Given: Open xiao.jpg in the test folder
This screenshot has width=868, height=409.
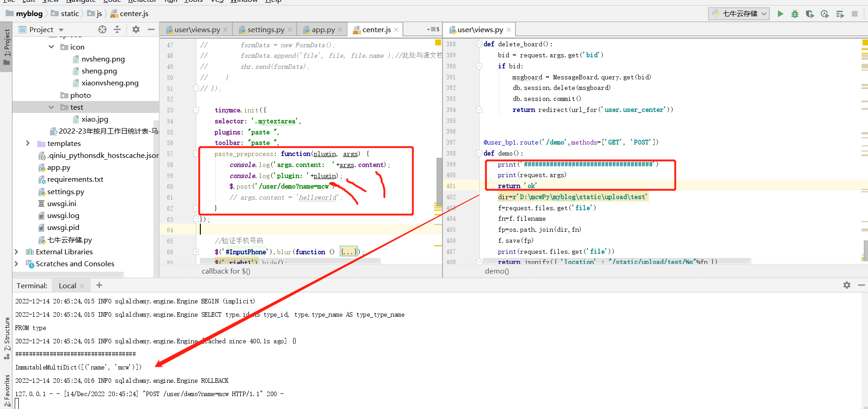Looking at the screenshot, I should 95,119.
